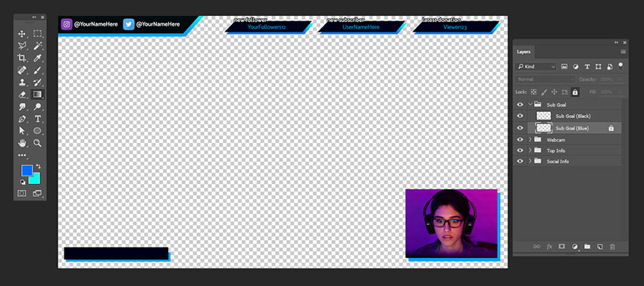Select the Path Selection arrow tool
This screenshot has width=644, height=286.
tap(22, 131)
